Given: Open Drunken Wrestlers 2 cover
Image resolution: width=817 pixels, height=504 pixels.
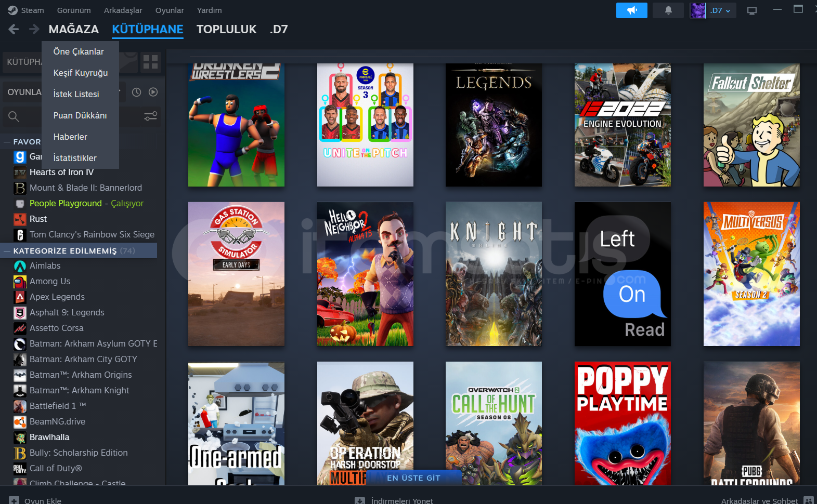Looking at the screenshot, I should [236, 125].
